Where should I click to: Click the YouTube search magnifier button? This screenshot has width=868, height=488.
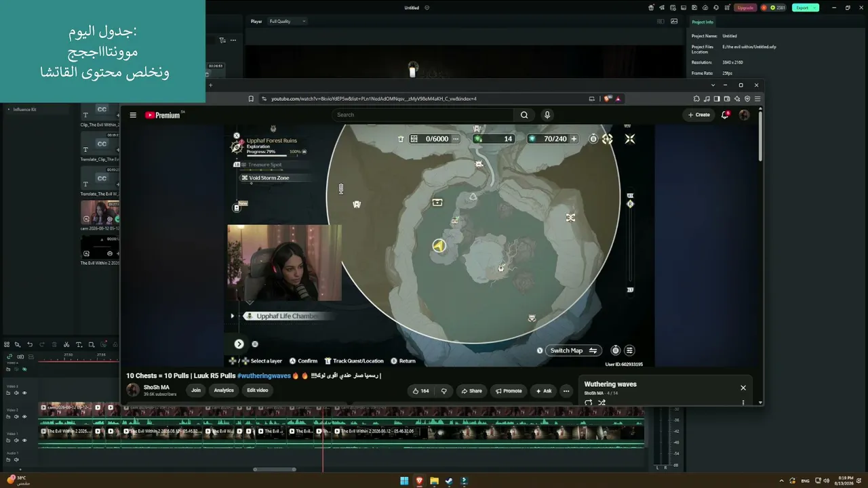[524, 115]
